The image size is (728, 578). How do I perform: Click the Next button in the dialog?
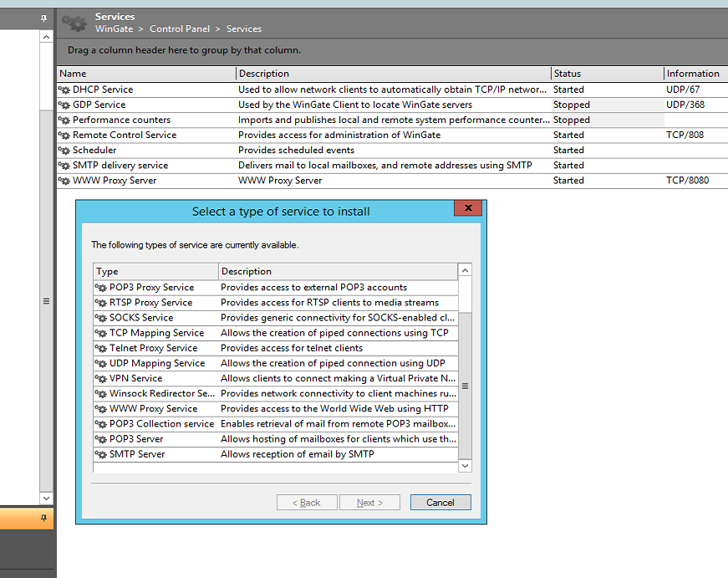[369, 502]
